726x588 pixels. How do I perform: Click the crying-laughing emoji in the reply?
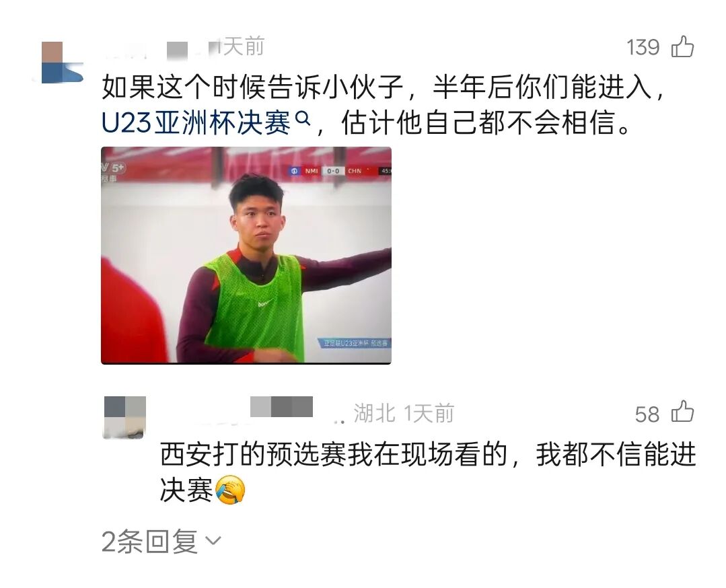(229, 490)
